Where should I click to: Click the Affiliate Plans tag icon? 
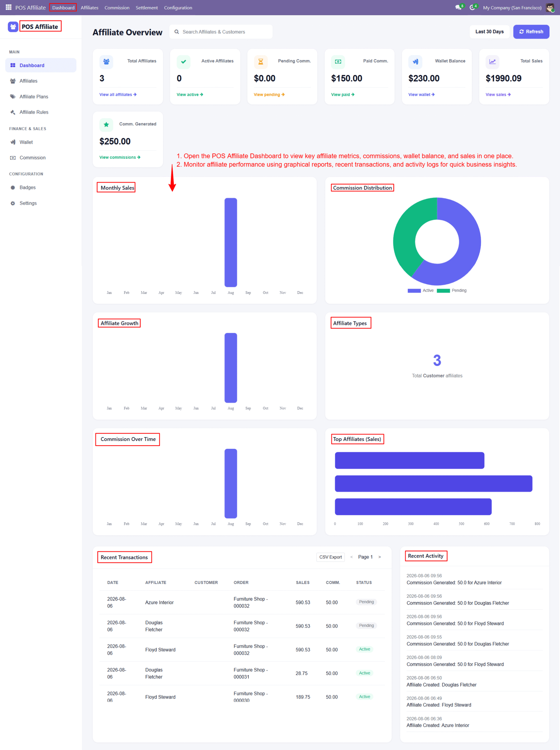(13, 97)
